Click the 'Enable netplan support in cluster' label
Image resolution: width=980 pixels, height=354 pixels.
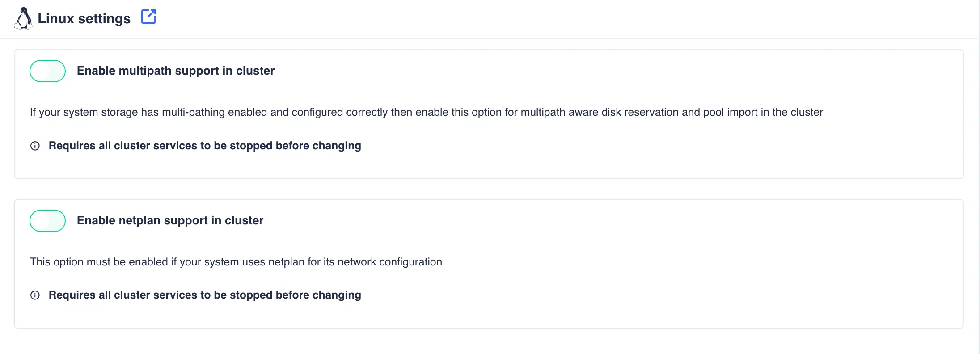pos(170,220)
